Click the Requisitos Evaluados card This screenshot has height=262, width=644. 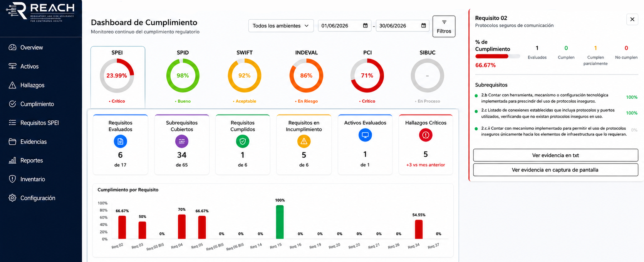point(120,144)
